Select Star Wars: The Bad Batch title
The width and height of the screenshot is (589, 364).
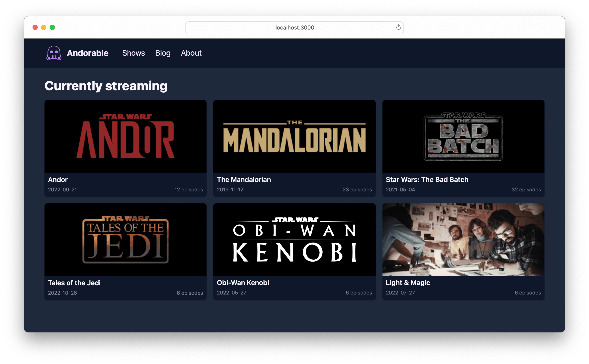(x=427, y=180)
